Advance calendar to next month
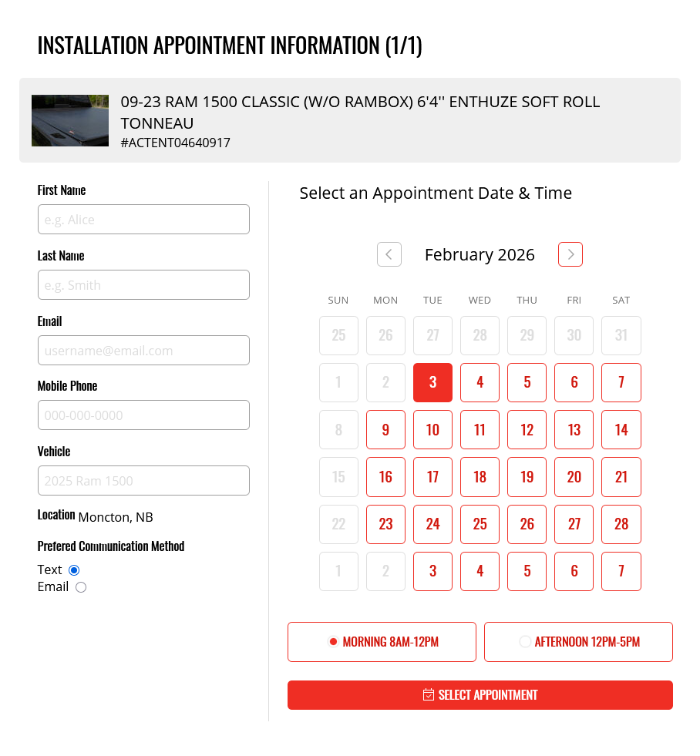This screenshot has height=756, width=700. 570,254
